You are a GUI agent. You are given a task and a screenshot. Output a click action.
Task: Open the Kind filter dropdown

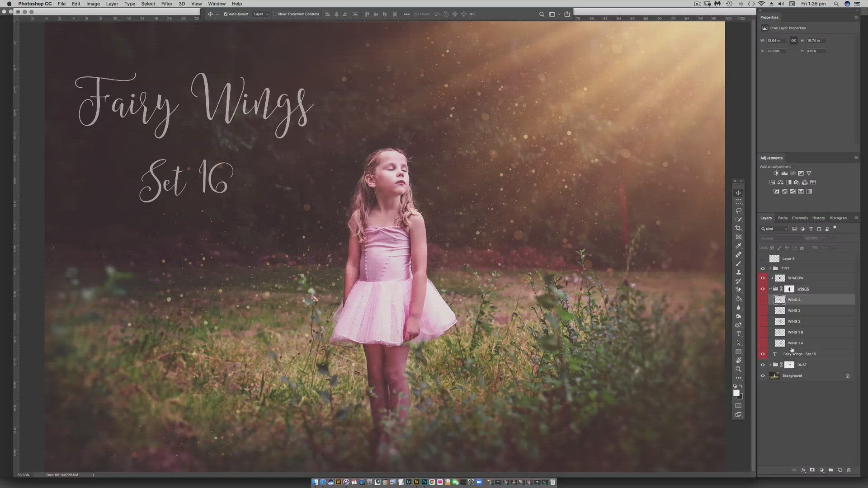tap(774, 229)
